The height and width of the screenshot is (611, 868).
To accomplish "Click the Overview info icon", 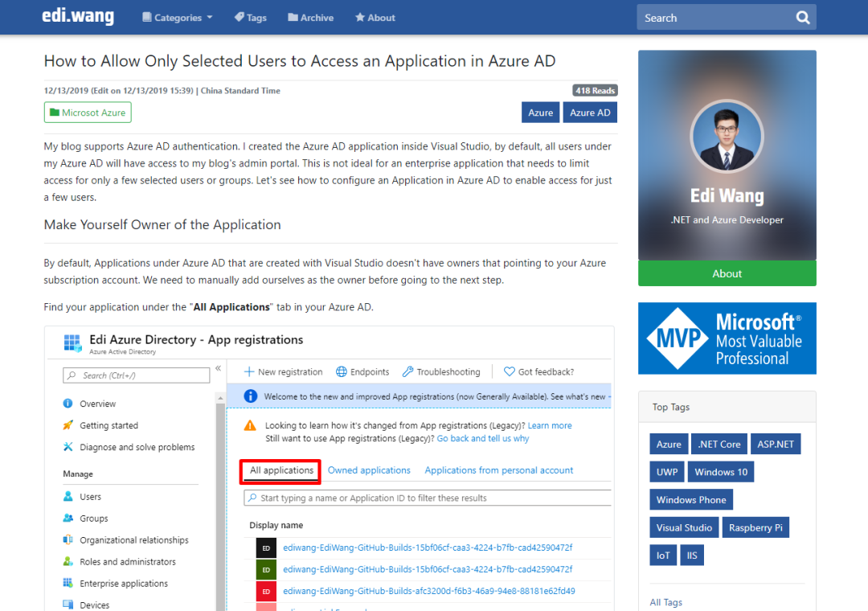I will point(68,404).
